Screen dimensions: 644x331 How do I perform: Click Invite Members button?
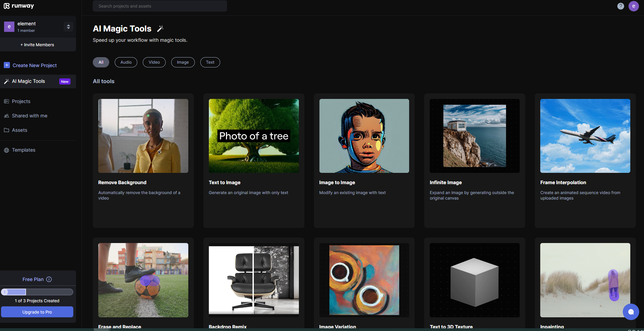click(38, 45)
